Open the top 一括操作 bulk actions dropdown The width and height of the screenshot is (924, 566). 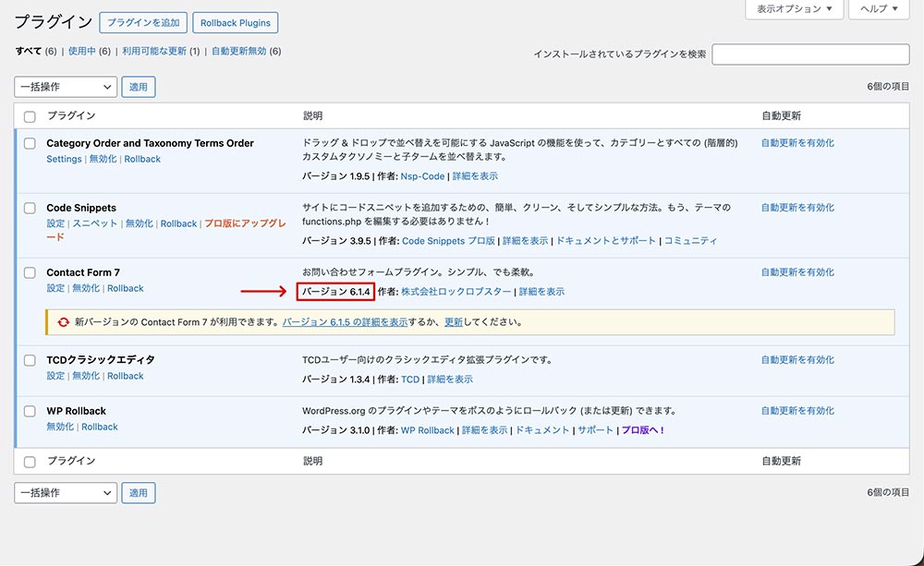tap(66, 87)
